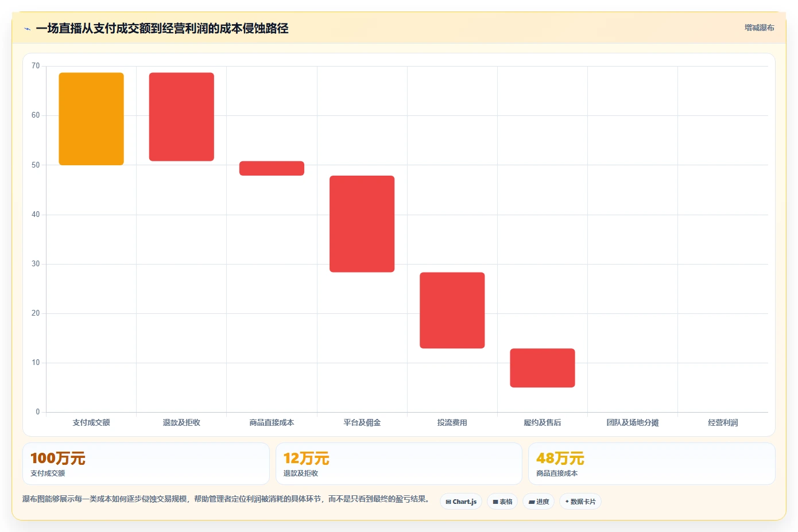The width and height of the screenshot is (798, 532).
Task: Click the 投流费用 x-axis label
Action: (452, 422)
